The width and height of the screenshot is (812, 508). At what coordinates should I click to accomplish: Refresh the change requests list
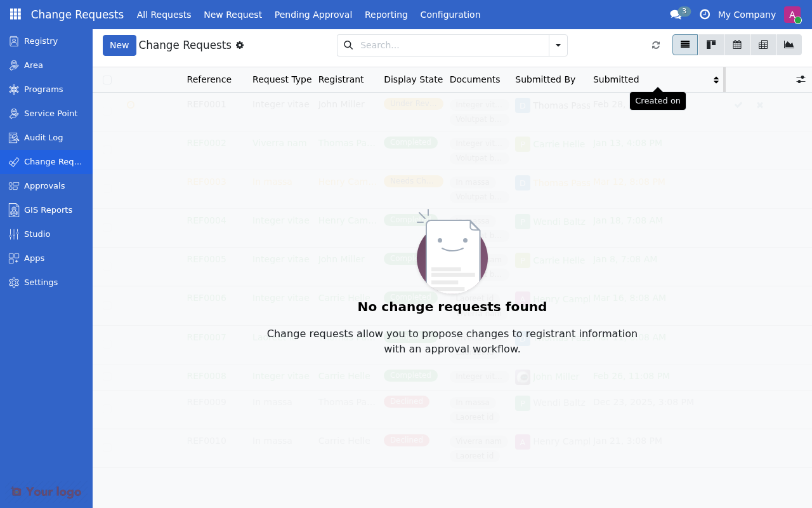(655, 45)
